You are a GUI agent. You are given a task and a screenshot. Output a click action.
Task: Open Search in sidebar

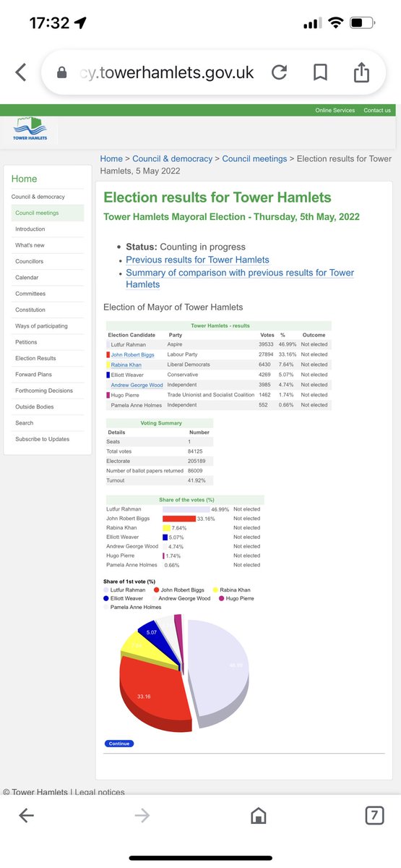coord(25,422)
